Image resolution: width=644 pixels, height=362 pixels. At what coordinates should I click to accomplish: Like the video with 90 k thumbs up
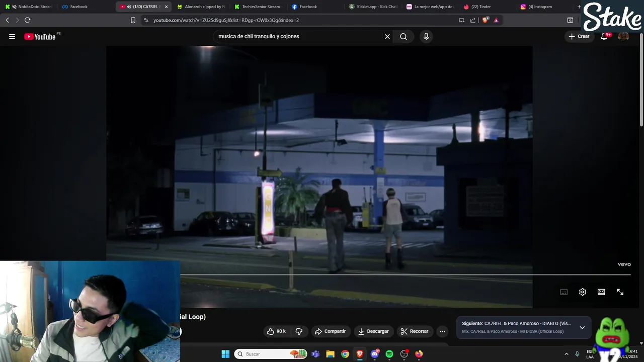pyautogui.click(x=276, y=331)
